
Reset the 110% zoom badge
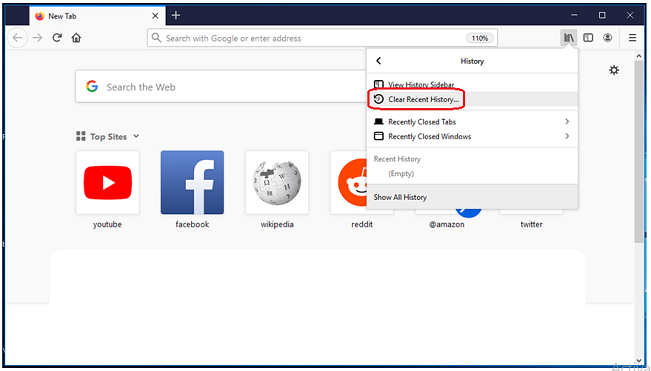(480, 38)
